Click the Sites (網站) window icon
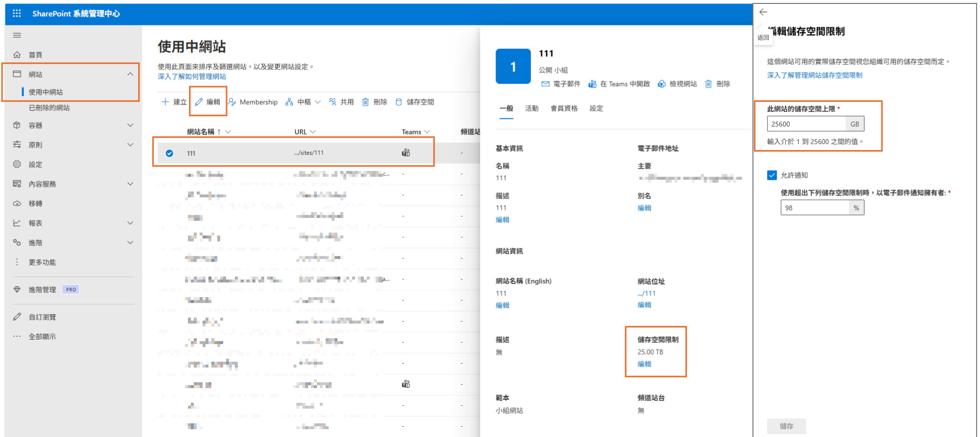This screenshot has height=437, width=980. coord(17,74)
